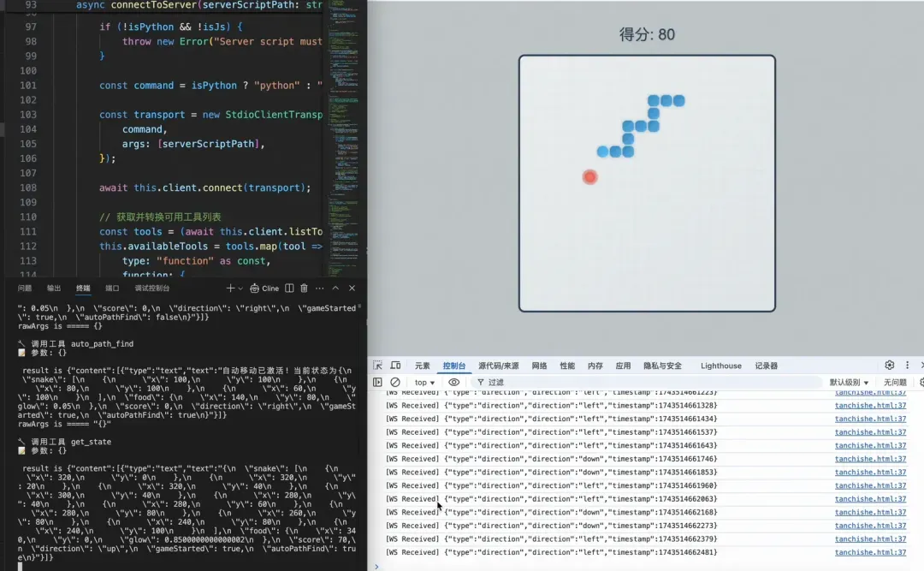
Task: Open the 内存 DevTools tab
Action: point(595,366)
